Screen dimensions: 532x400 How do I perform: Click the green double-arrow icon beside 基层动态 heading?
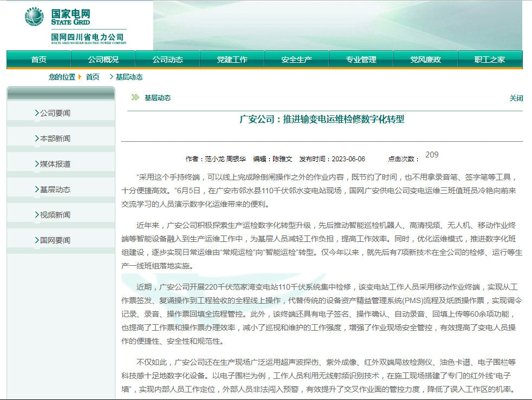coord(135,97)
